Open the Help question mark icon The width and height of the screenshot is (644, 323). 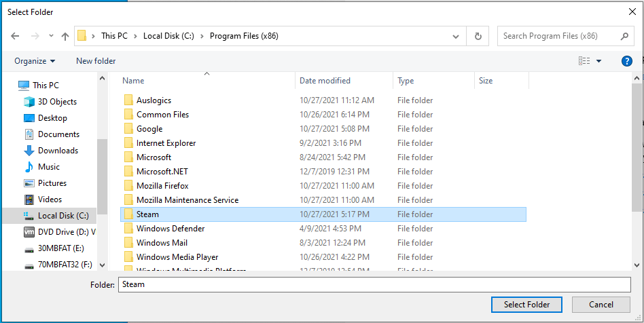coord(627,61)
